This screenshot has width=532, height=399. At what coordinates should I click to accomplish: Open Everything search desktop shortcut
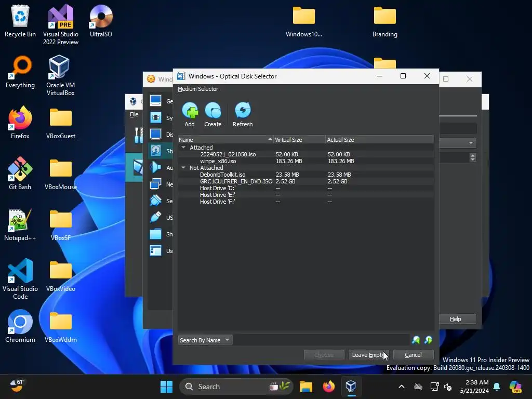pyautogui.click(x=20, y=72)
